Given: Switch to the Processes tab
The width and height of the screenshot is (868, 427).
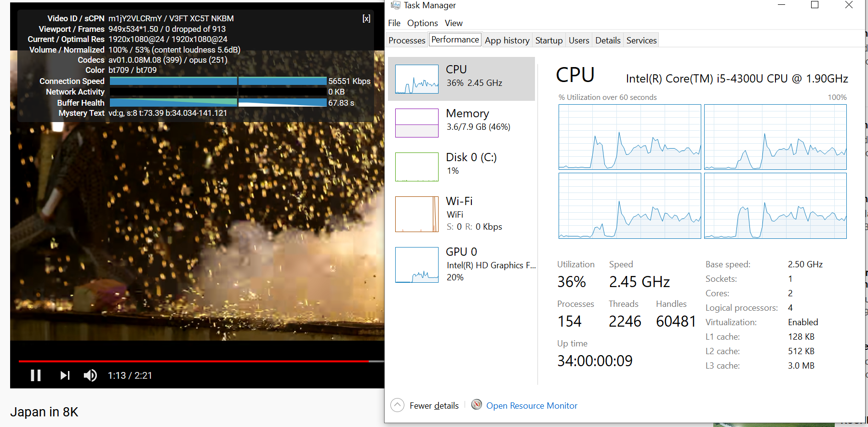Looking at the screenshot, I should (407, 41).
